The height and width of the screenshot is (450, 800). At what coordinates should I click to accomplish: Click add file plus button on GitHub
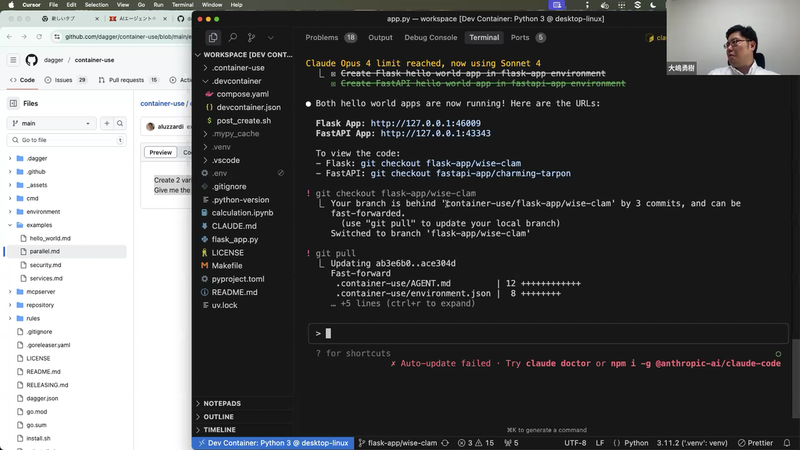pyautogui.click(x=107, y=123)
